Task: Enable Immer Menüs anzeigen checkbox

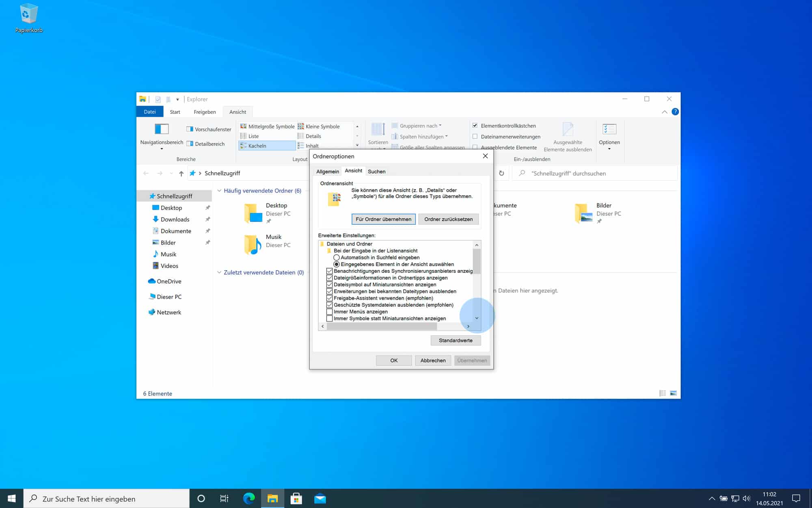Action: pos(330,312)
